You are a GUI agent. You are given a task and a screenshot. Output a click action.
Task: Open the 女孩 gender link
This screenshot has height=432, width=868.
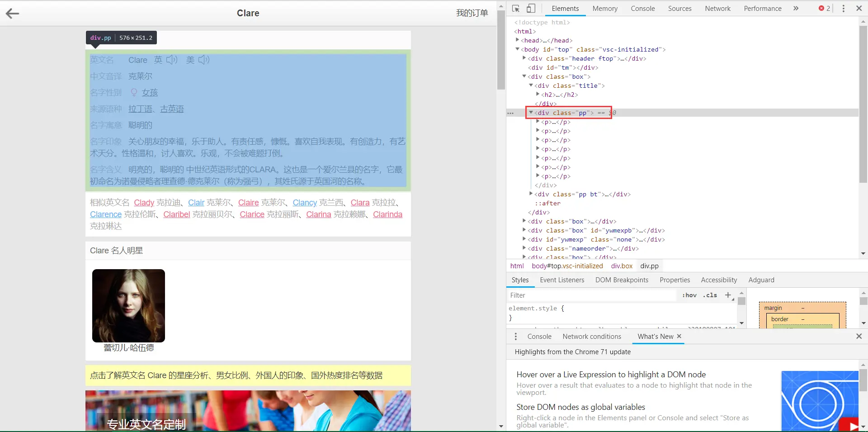(150, 93)
